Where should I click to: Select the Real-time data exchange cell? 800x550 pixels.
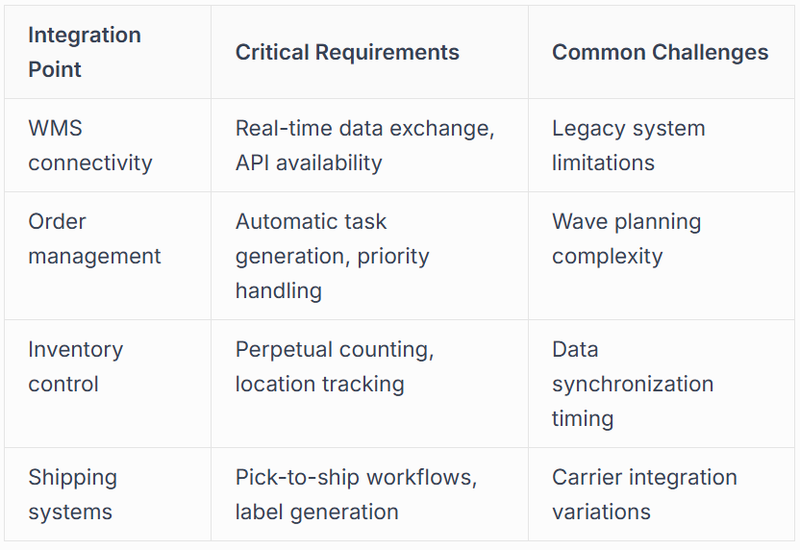point(369,145)
